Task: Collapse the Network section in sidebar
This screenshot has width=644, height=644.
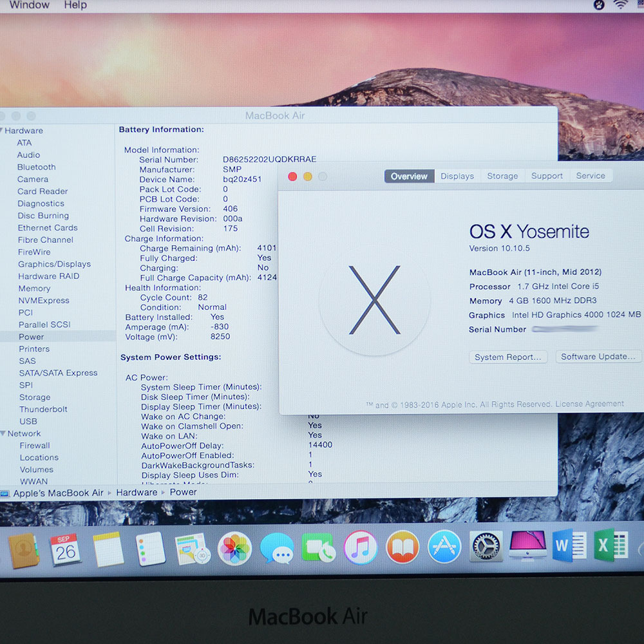Action: [x=3, y=433]
